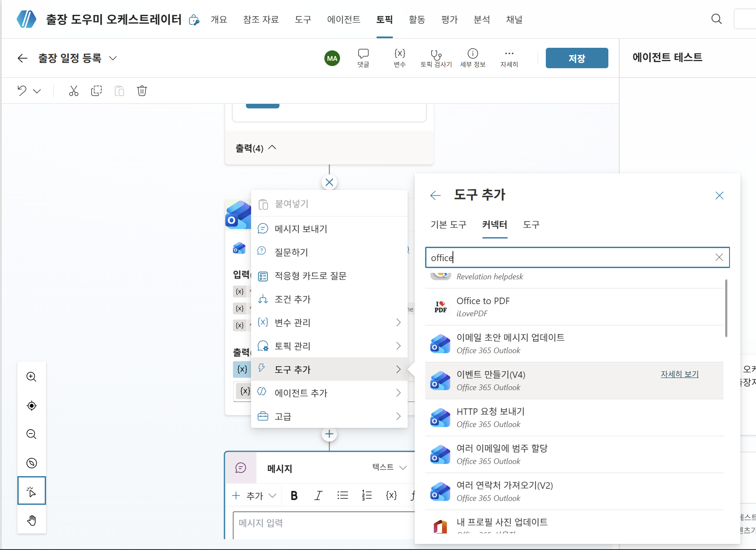Click the connector list scrollbar
This screenshot has width=756, height=550.
point(726,308)
